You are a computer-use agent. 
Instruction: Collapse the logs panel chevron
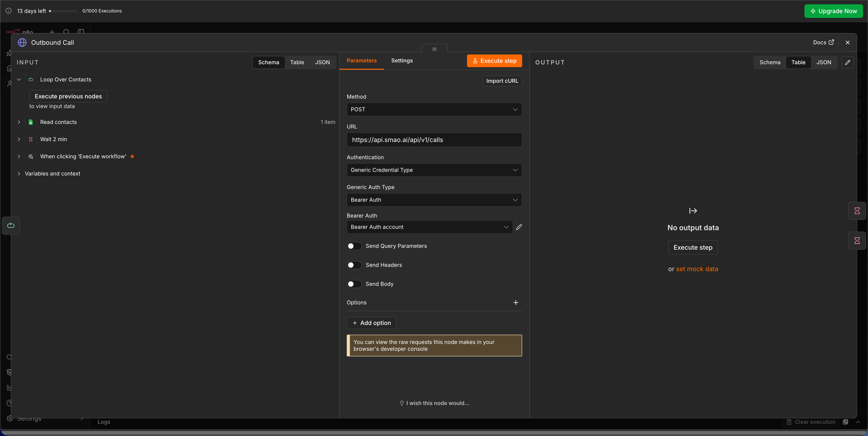click(858, 422)
